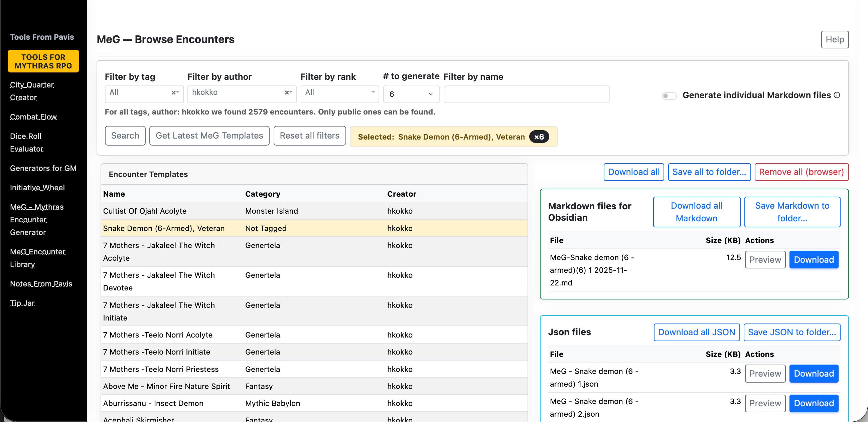Image resolution: width=868 pixels, height=422 pixels.
Task: Toggle Generate individual Markdown files switch
Action: (669, 96)
